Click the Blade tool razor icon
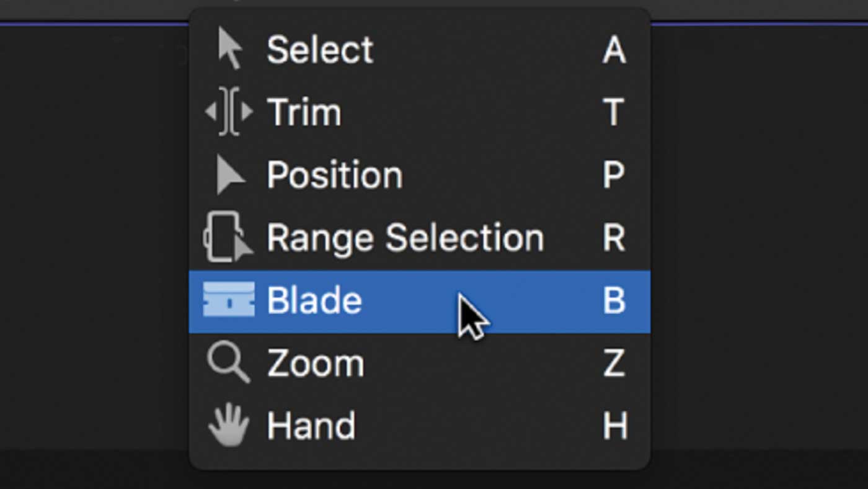Screen dimensions: 868x489 pyautogui.click(x=229, y=300)
